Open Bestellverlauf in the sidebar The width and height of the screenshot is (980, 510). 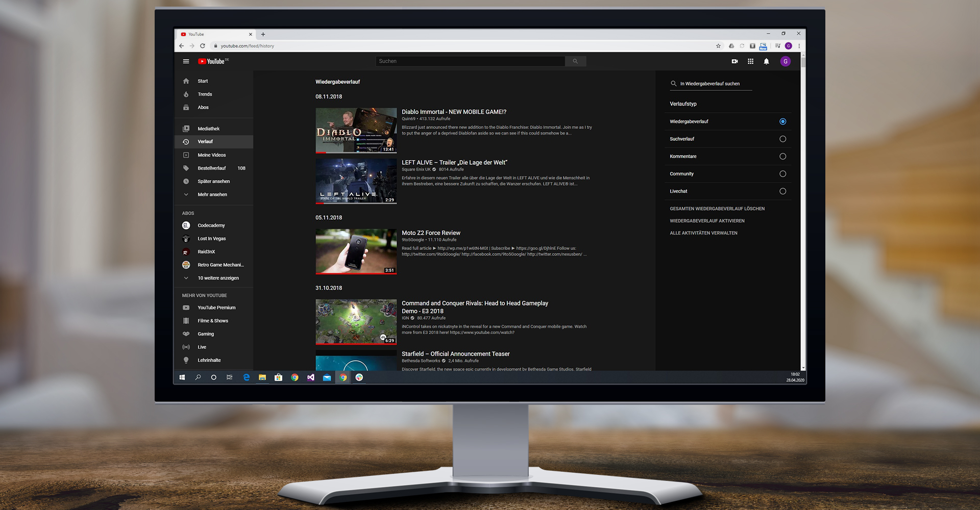pos(214,168)
